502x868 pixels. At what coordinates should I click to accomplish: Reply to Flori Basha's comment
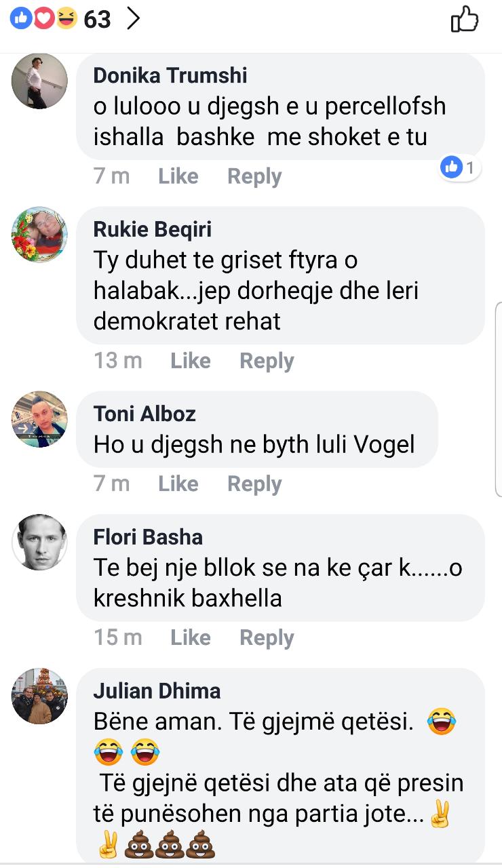pyautogui.click(x=267, y=637)
